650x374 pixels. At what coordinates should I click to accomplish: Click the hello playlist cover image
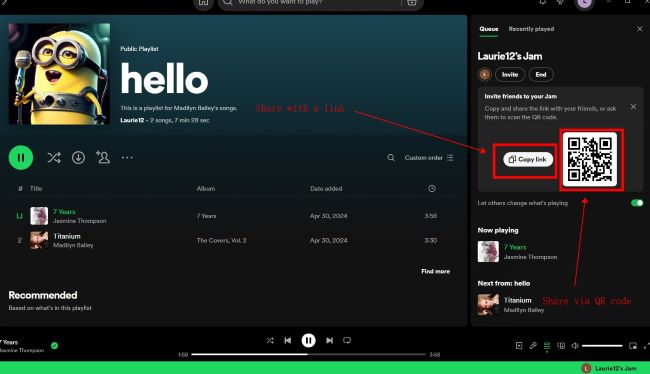coord(59,74)
